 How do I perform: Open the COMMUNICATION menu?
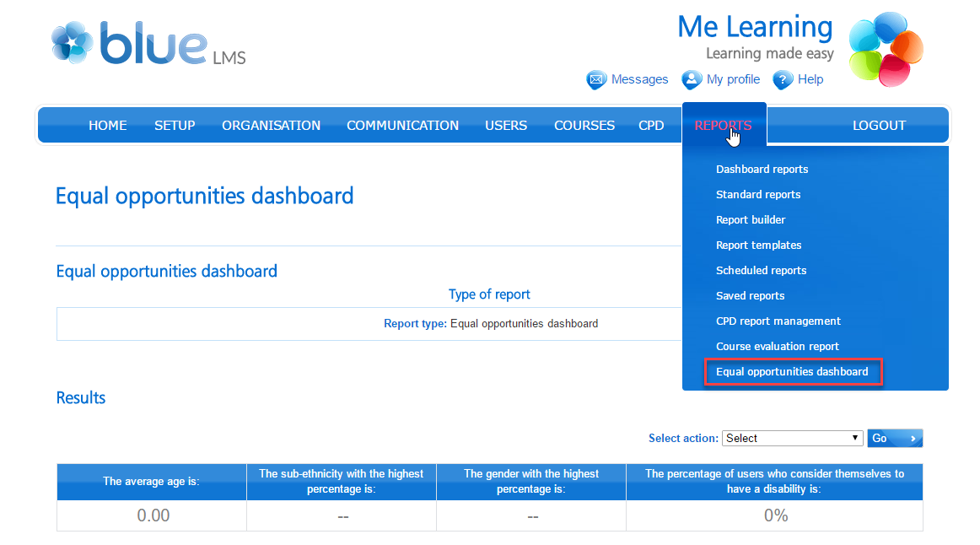coord(402,126)
